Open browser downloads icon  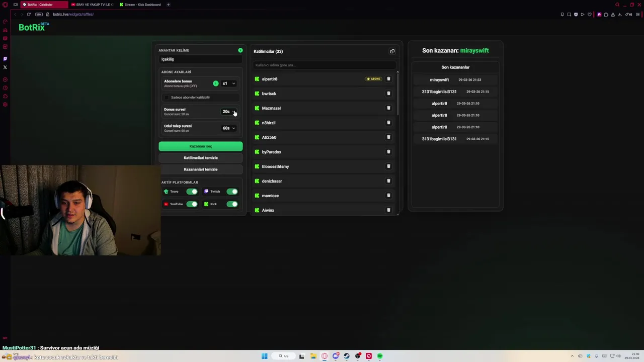[619, 14]
